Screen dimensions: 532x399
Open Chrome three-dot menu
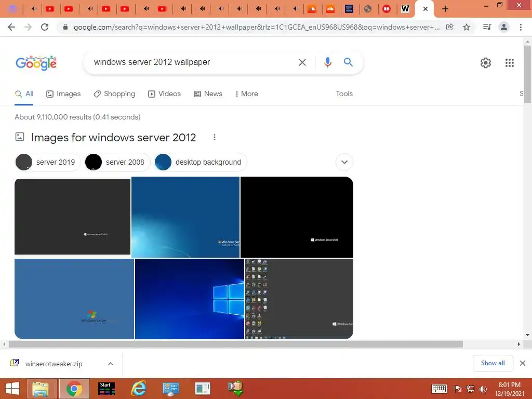coord(521,27)
